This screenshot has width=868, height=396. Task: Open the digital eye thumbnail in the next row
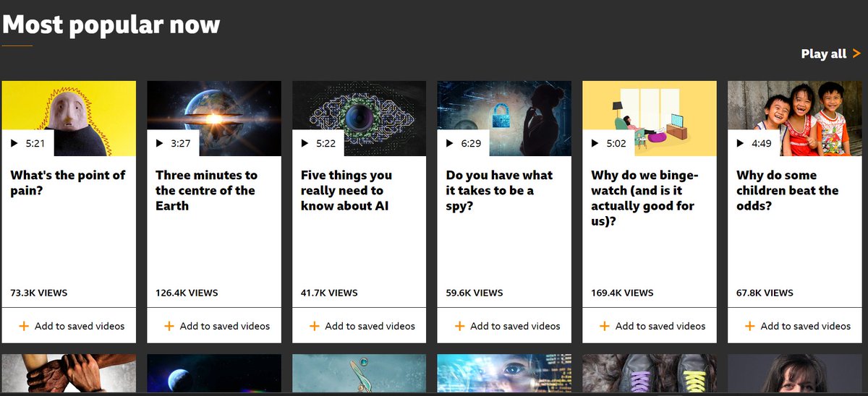click(x=504, y=374)
